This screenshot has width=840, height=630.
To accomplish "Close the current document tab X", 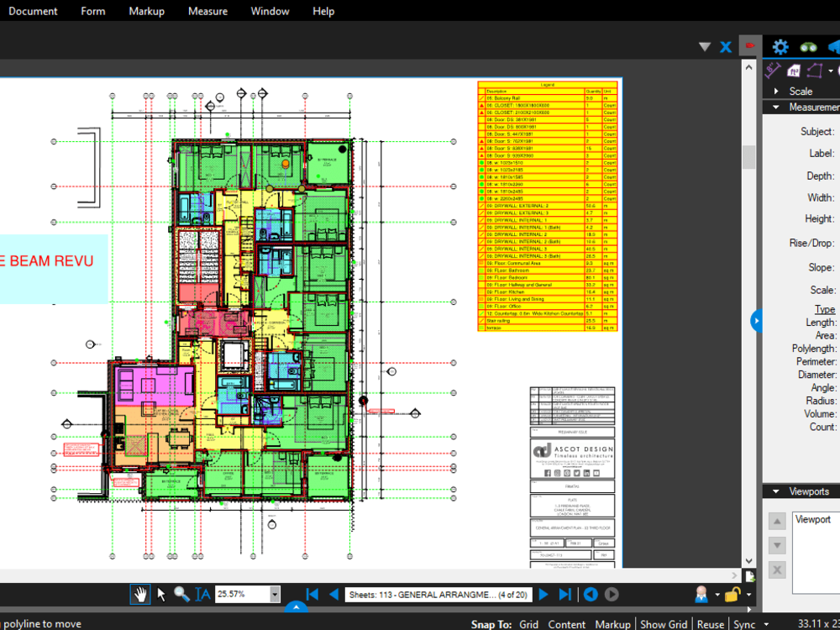I will 726,47.
